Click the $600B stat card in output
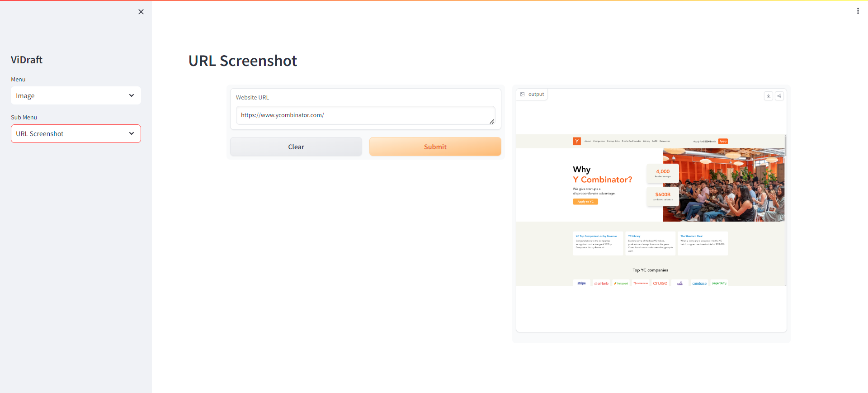 tap(663, 196)
